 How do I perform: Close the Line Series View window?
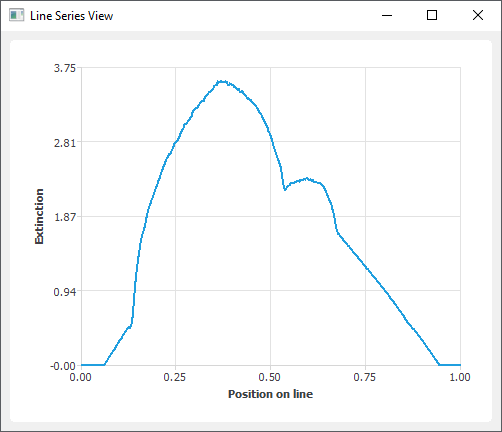tap(478, 15)
